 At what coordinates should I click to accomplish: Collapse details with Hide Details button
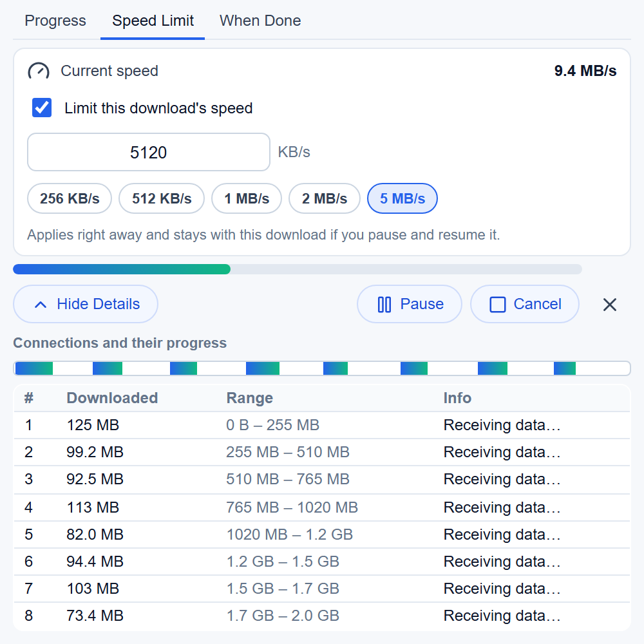point(86,304)
